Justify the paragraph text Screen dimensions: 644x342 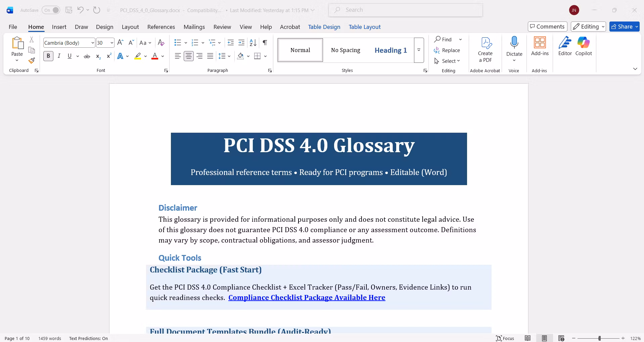[x=210, y=56]
